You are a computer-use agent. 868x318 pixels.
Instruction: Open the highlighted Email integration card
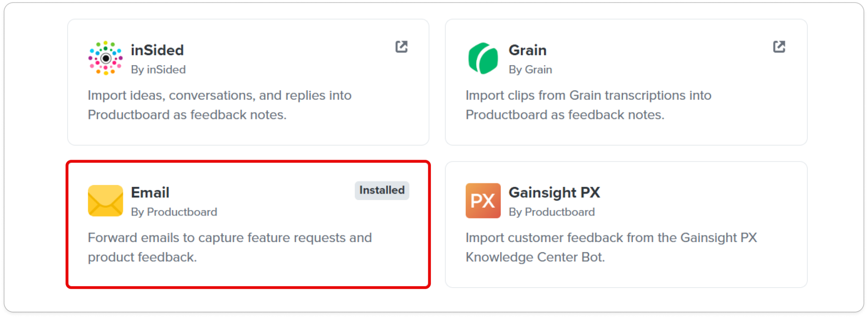248,225
